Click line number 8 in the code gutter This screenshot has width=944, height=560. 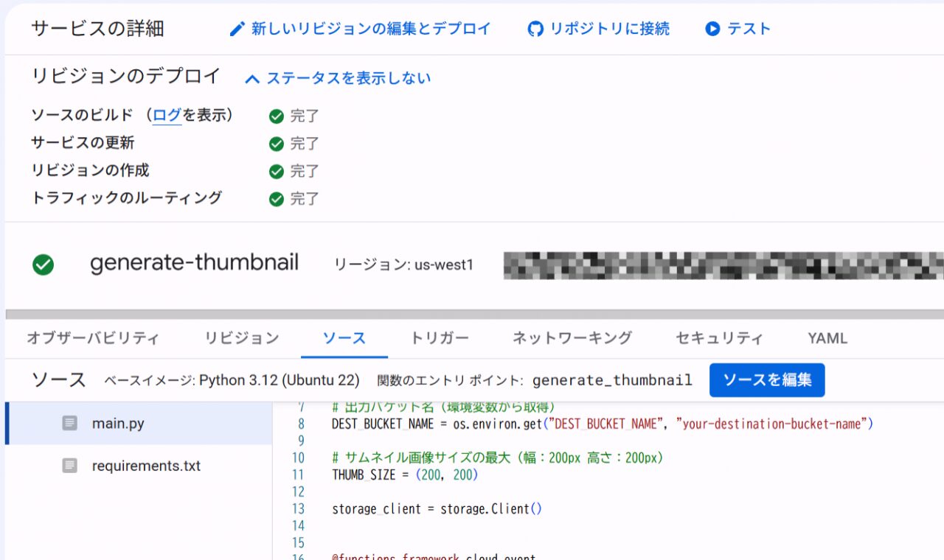pos(301,424)
